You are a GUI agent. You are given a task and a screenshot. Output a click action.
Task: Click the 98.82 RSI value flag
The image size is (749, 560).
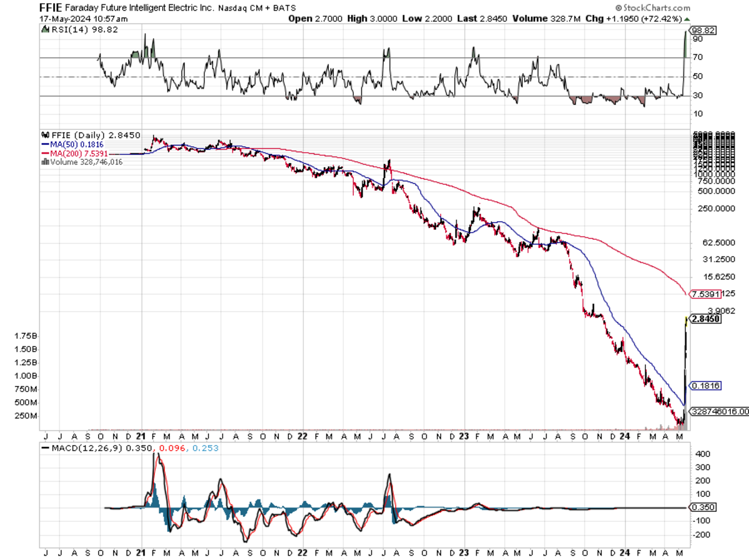703,29
